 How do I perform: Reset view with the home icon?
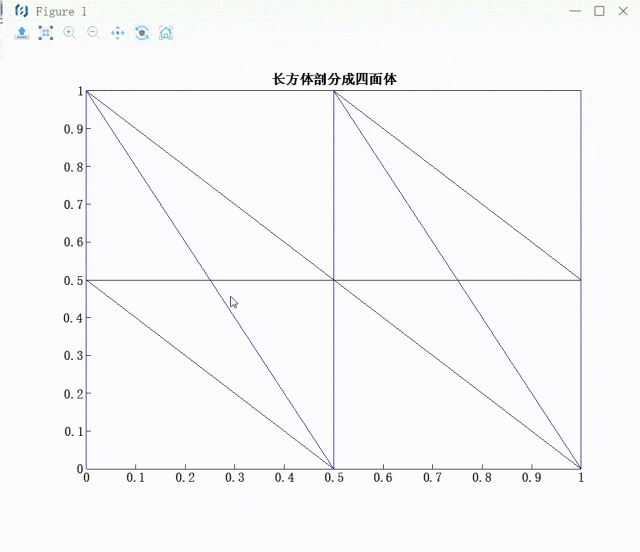[x=166, y=33]
